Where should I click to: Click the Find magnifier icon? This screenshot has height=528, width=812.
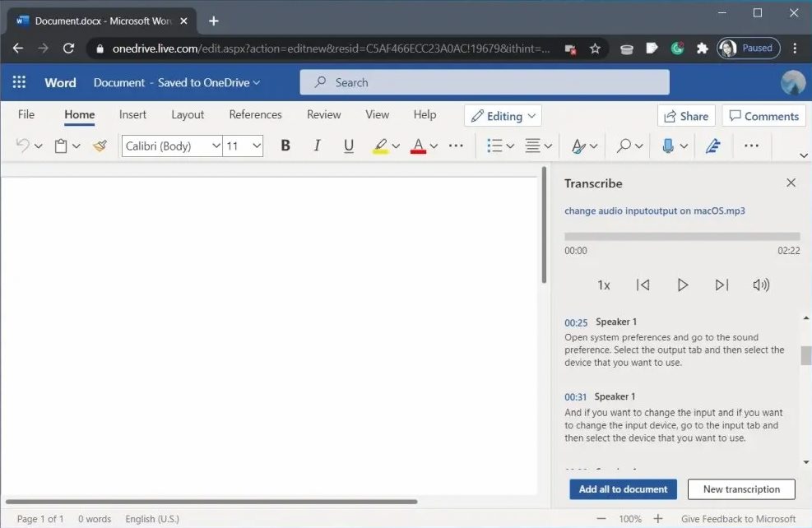click(x=624, y=146)
